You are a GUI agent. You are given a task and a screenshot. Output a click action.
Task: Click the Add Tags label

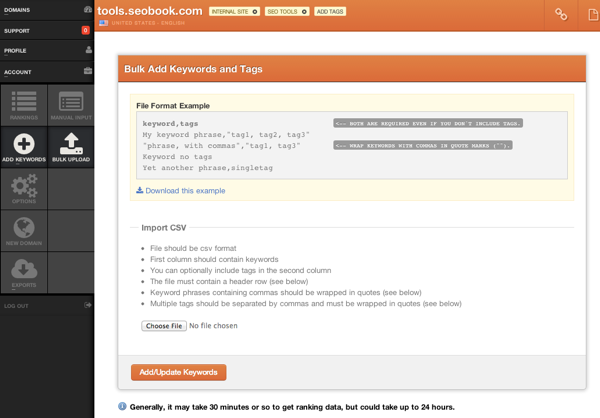click(329, 12)
